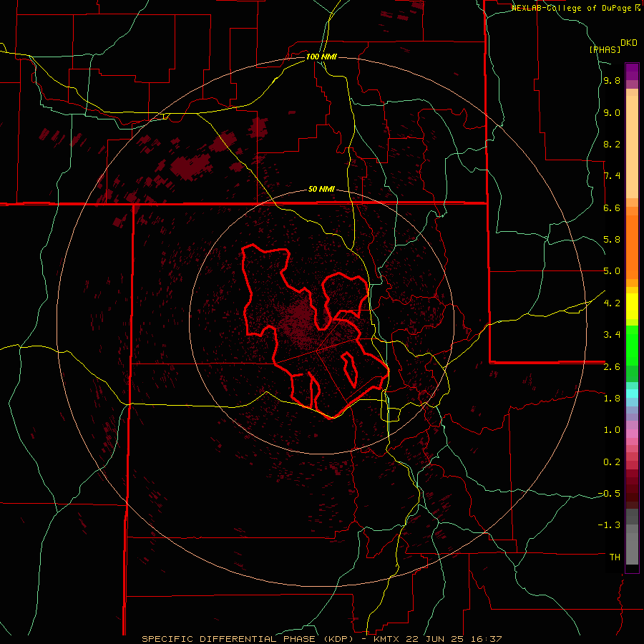
Task: Click the 8.2 scale value
Action: click(612, 144)
